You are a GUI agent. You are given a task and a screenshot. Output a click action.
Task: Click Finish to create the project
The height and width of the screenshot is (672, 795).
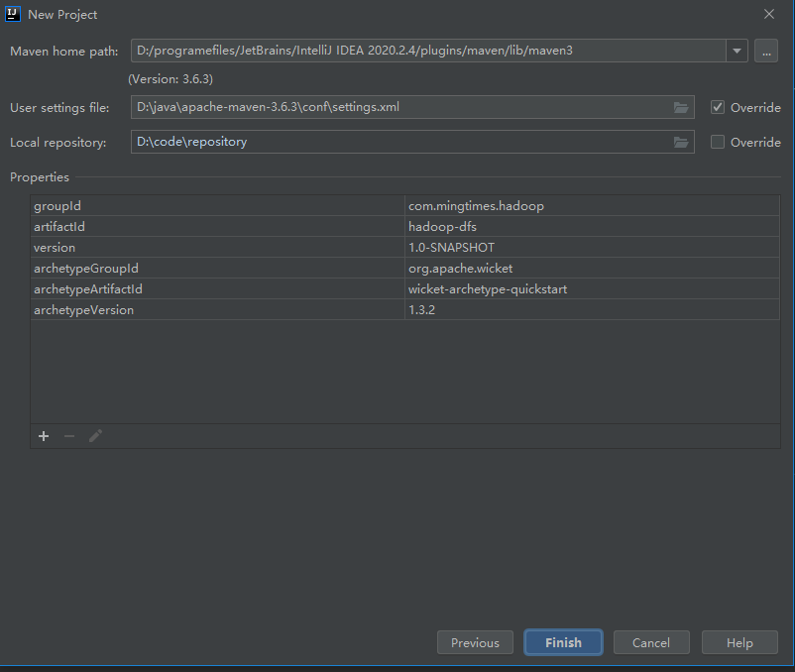tap(563, 642)
